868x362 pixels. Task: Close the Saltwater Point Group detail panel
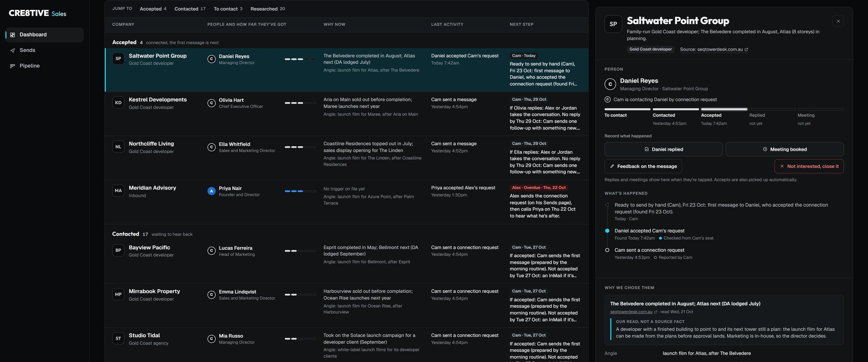[x=838, y=21]
